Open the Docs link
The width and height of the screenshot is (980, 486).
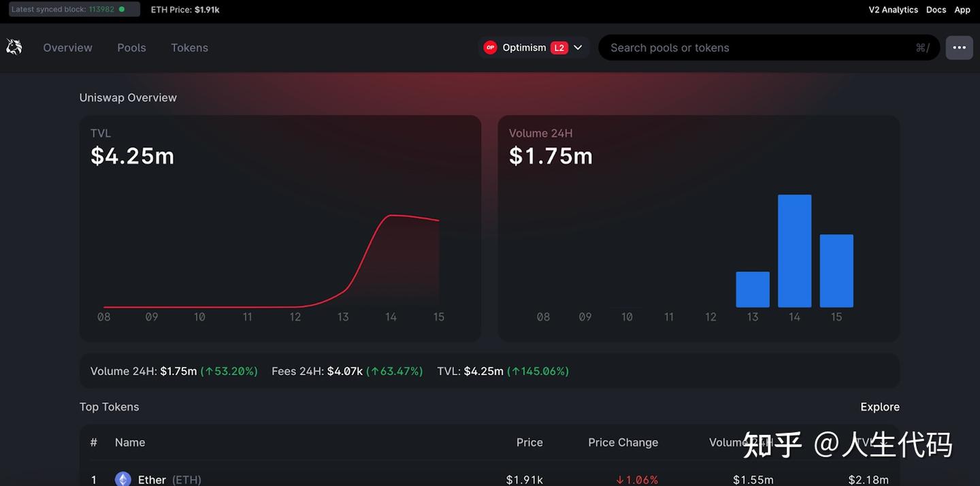click(x=936, y=10)
